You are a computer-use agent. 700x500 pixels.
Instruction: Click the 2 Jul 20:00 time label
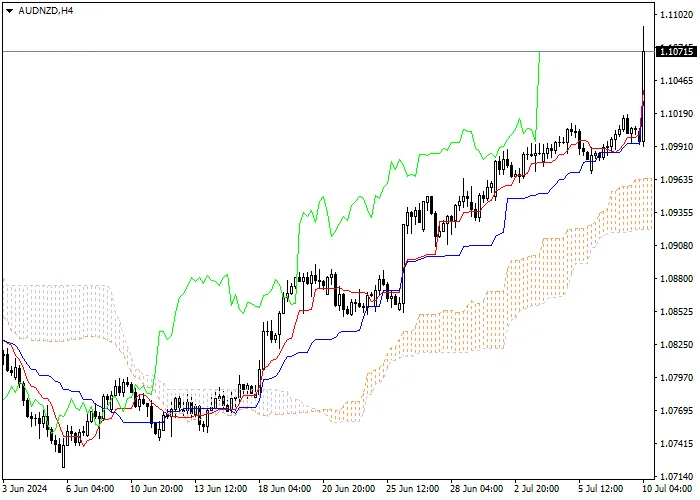tap(537, 489)
